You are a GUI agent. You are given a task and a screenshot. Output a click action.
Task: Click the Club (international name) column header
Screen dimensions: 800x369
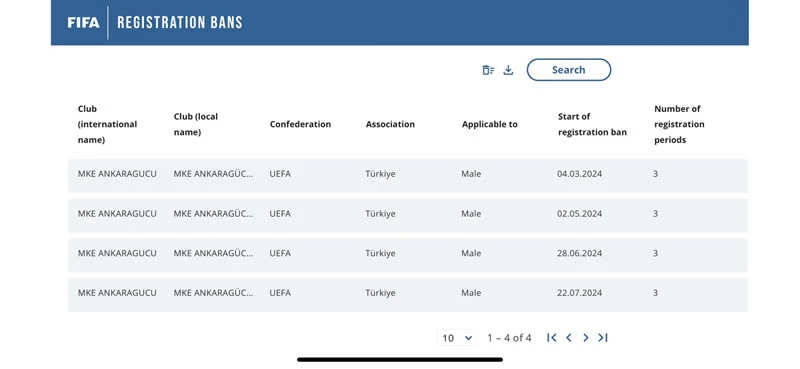click(107, 124)
